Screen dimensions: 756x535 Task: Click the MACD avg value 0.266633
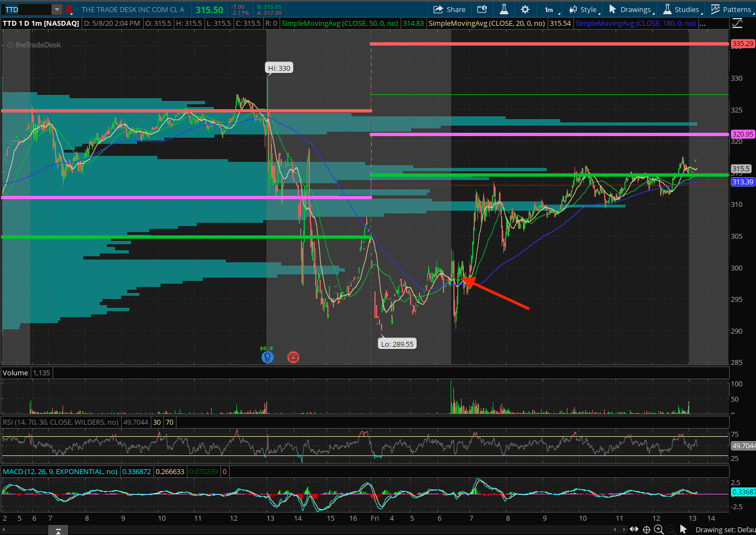point(170,471)
